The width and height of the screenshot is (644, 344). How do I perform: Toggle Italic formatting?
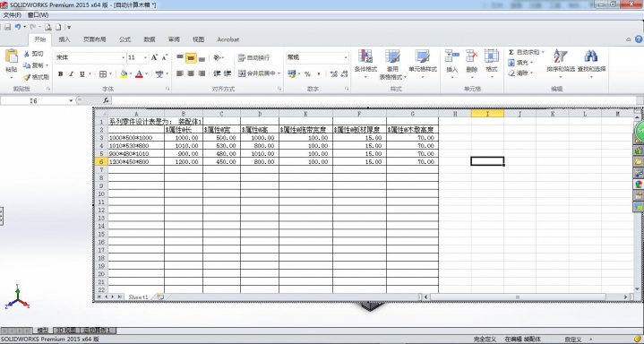pos(71,74)
